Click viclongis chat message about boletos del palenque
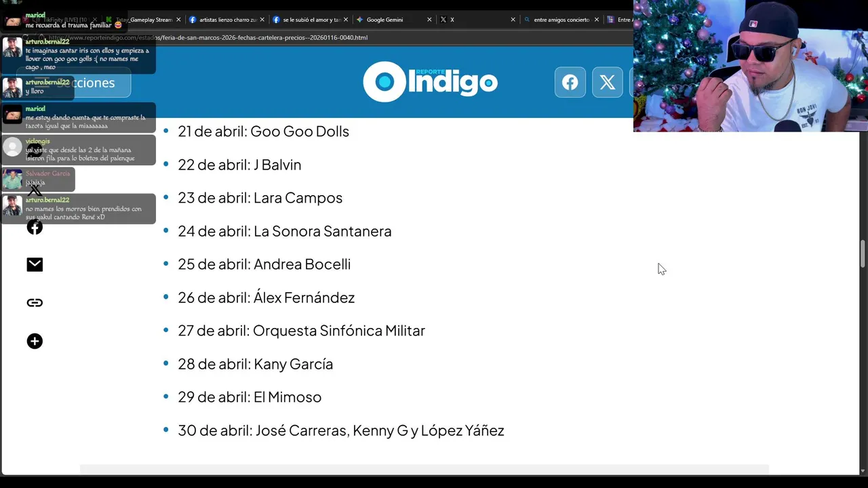Screen dimensions: 868x488 79,150
